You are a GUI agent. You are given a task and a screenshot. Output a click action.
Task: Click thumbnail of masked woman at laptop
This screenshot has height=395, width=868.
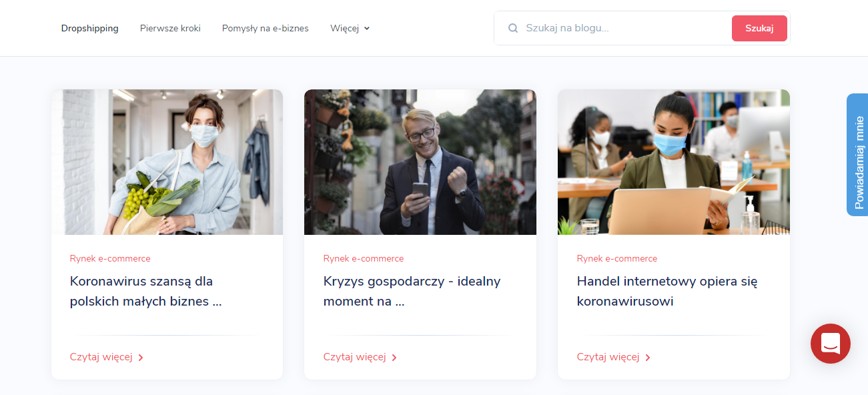pyautogui.click(x=673, y=162)
